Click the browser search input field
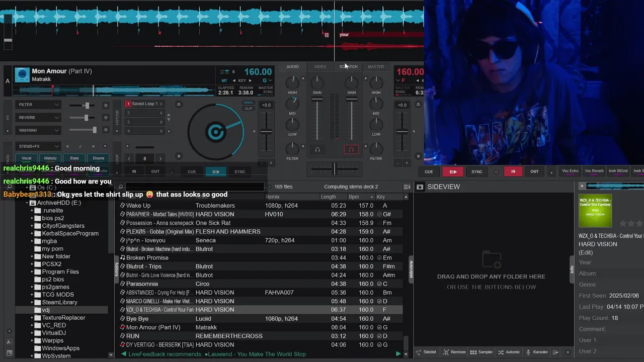This screenshot has height=362, width=644. (194, 187)
